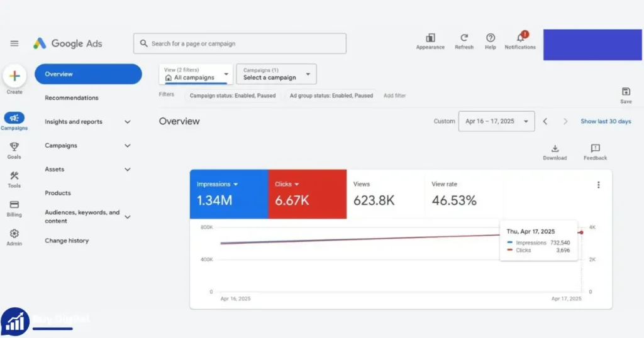This screenshot has width=644, height=338.
Task: Go to previous date range arrow
Action: 545,121
